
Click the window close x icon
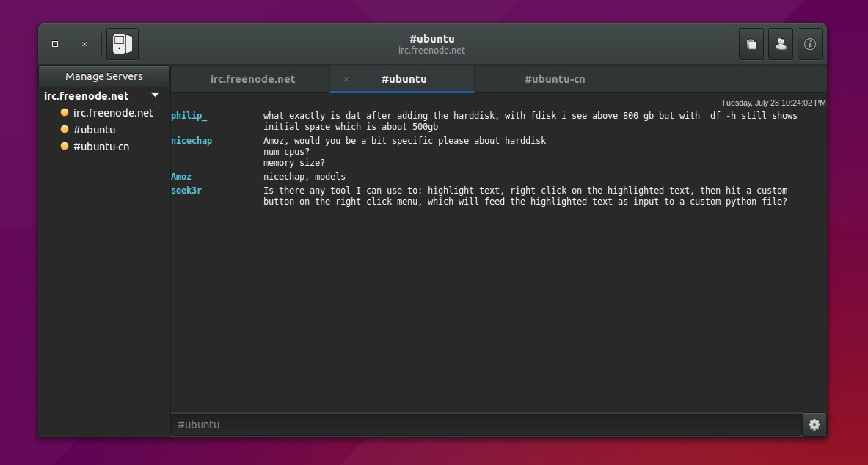coord(84,44)
